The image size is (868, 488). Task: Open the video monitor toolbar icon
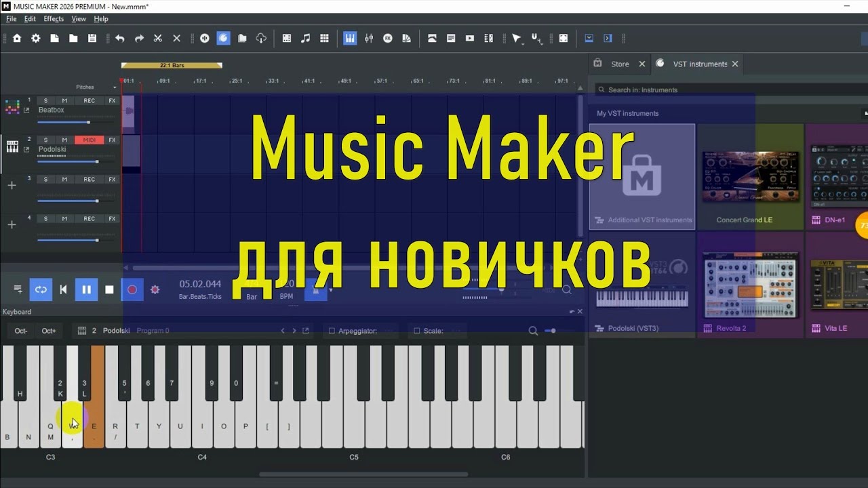[x=470, y=39]
